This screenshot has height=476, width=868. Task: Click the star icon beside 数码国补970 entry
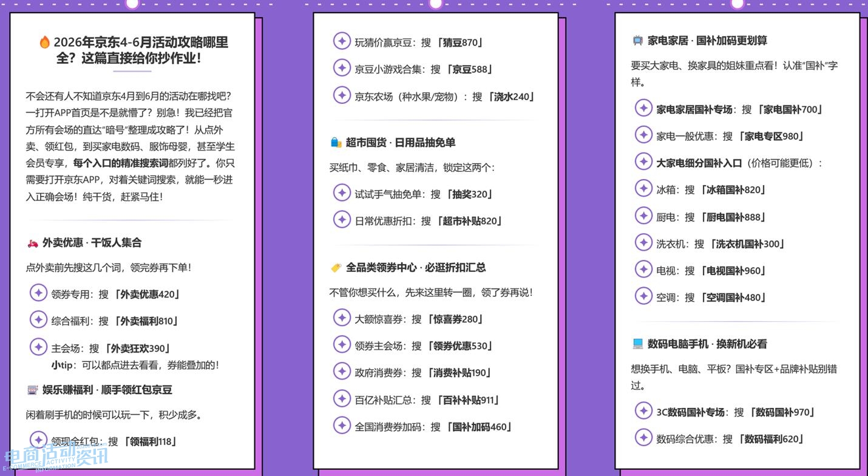click(643, 411)
